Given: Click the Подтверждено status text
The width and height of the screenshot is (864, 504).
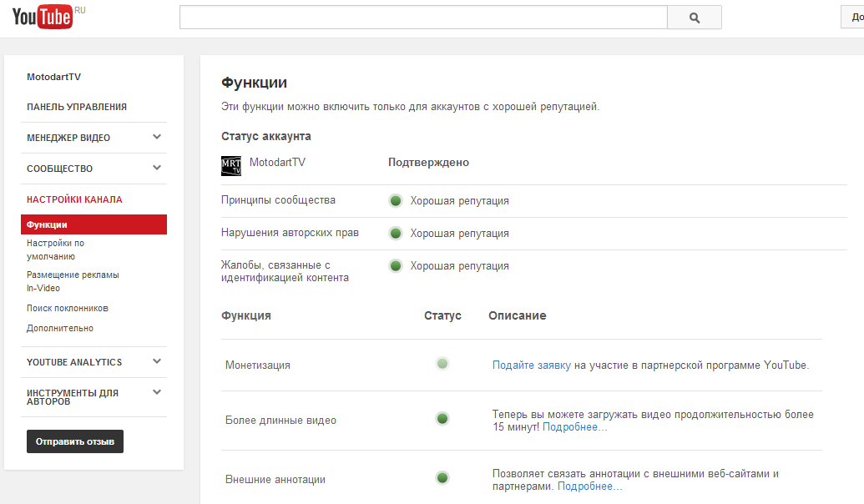Looking at the screenshot, I should [x=429, y=163].
